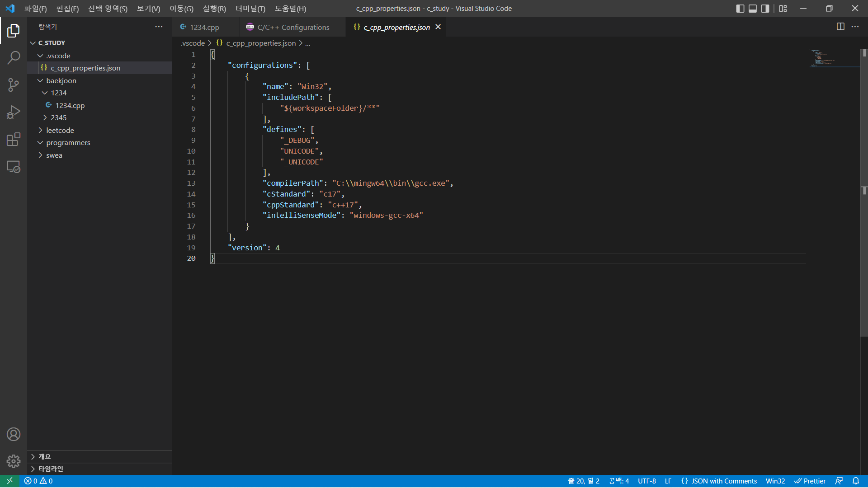
Task: Open the Manage gear icon
Action: tap(14, 461)
